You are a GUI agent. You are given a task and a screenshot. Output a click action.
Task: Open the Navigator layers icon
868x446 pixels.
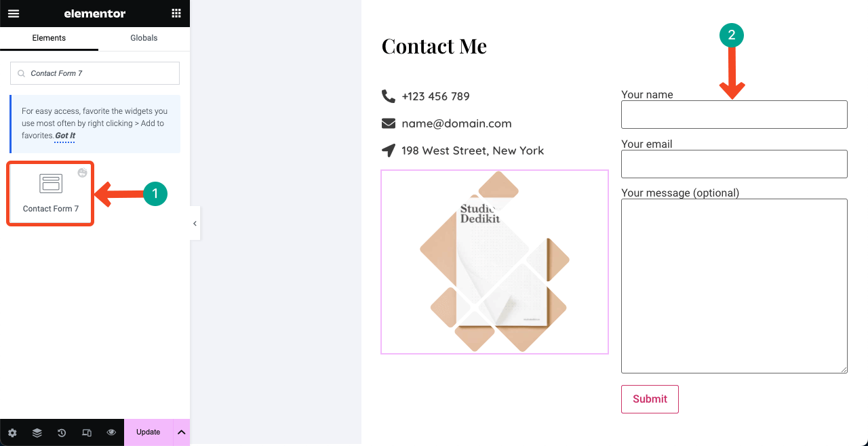coord(37,432)
